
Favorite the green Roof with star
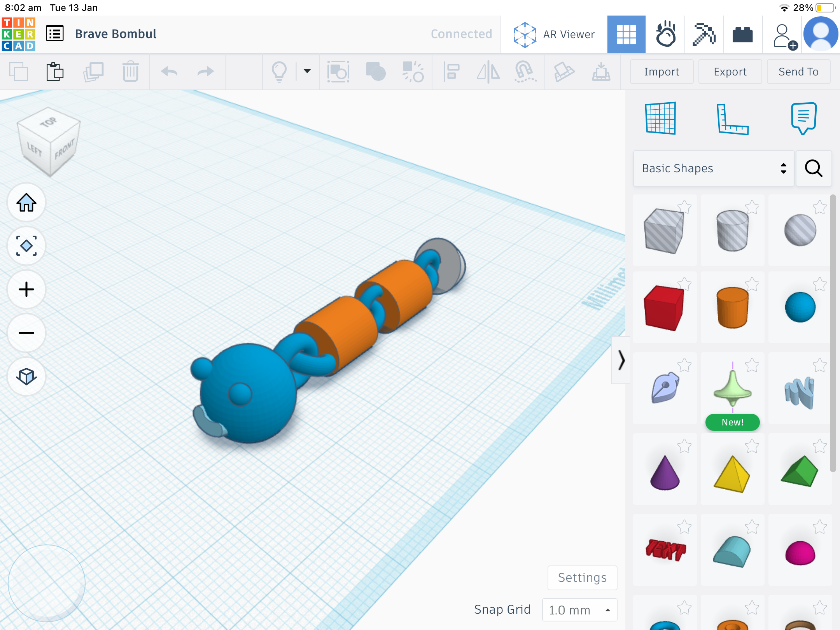click(819, 446)
